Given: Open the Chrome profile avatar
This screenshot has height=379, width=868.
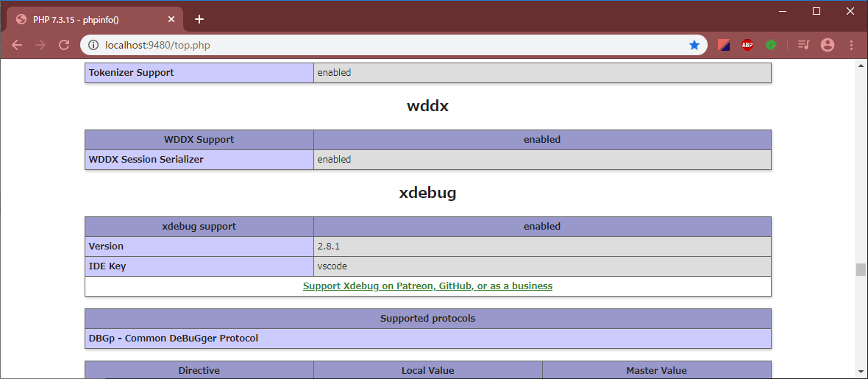Looking at the screenshot, I should [828, 46].
